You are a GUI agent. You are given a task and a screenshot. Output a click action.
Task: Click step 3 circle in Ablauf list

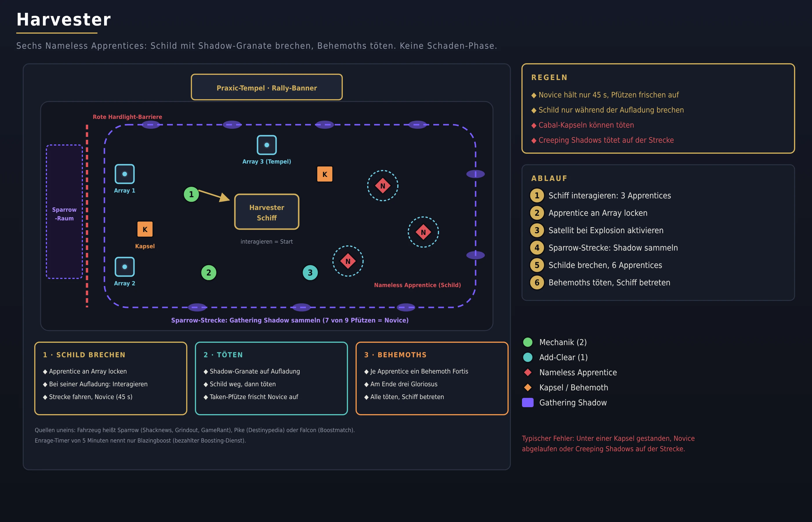click(x=537, y=231)
